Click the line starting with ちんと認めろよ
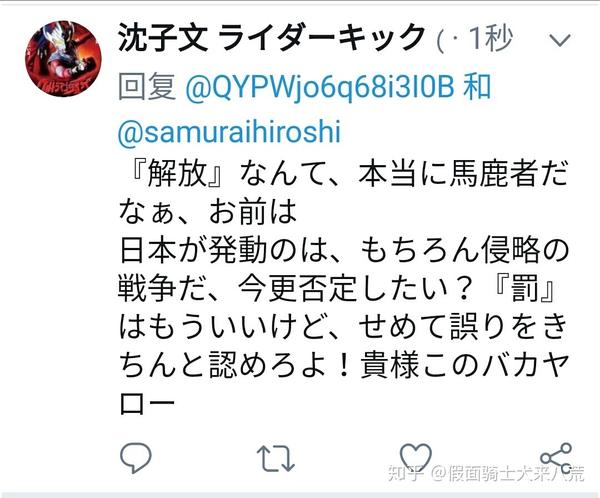600x498 pixels. pos(343,365)
